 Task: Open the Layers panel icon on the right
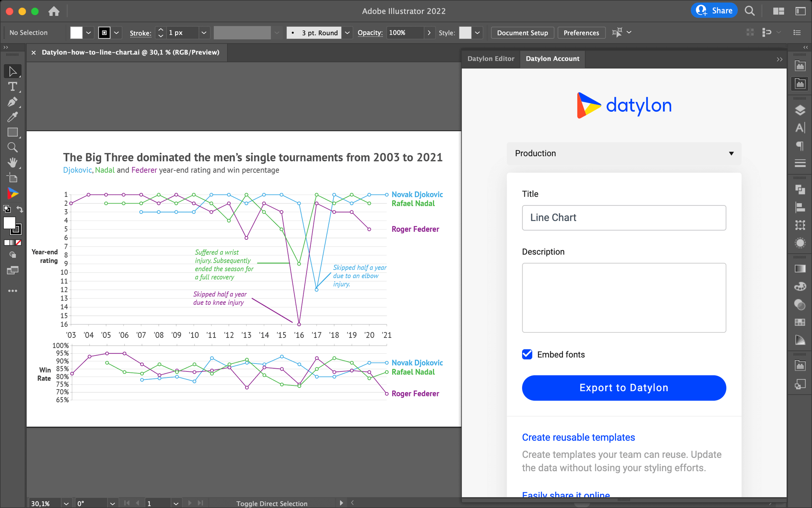[x=800, y=110]
